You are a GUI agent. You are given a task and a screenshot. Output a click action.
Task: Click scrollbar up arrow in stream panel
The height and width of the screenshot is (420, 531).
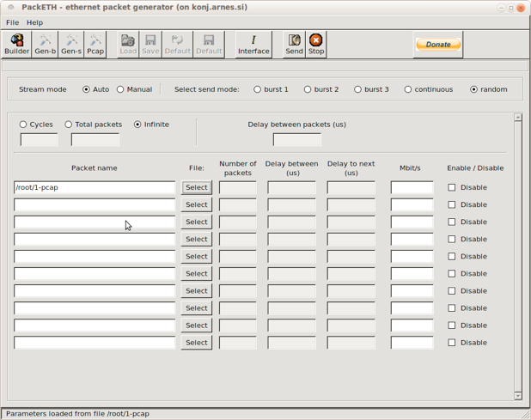click(x=518, y=118)
